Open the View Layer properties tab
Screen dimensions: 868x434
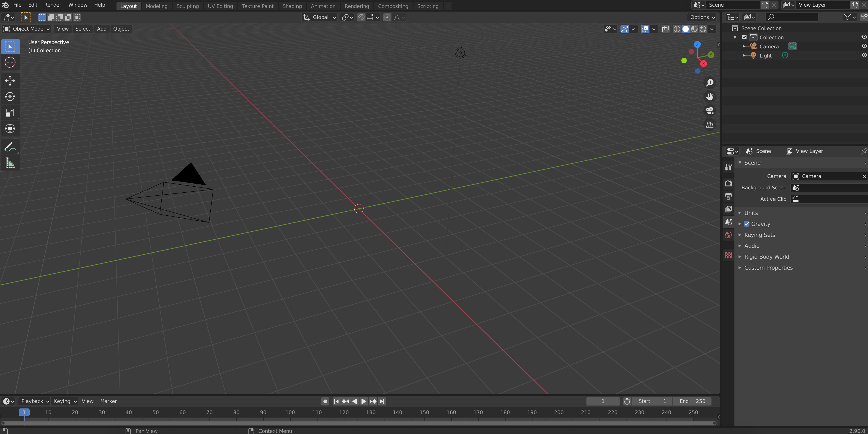pos(728,209)
